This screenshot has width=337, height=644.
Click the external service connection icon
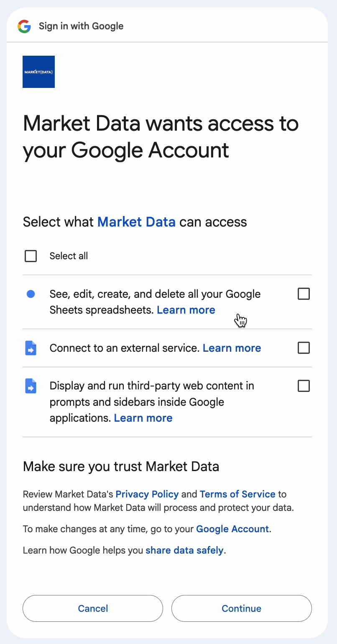[x=31, y=348]
